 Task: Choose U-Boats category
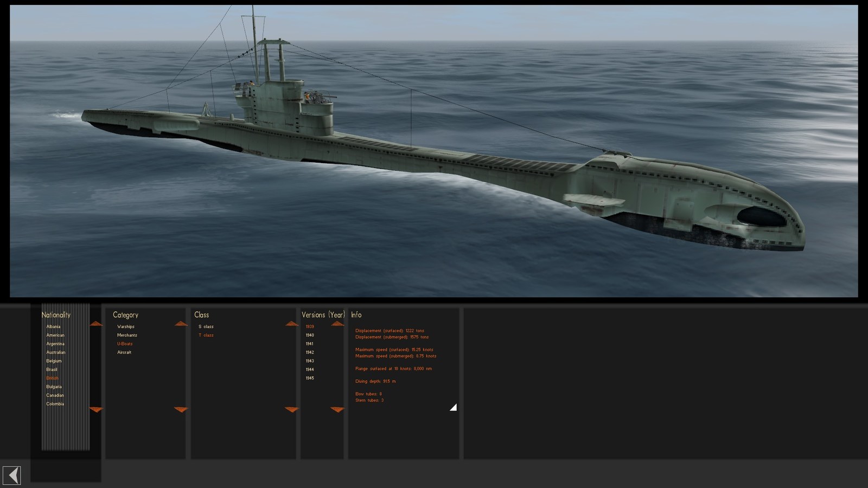click(125, 344)
